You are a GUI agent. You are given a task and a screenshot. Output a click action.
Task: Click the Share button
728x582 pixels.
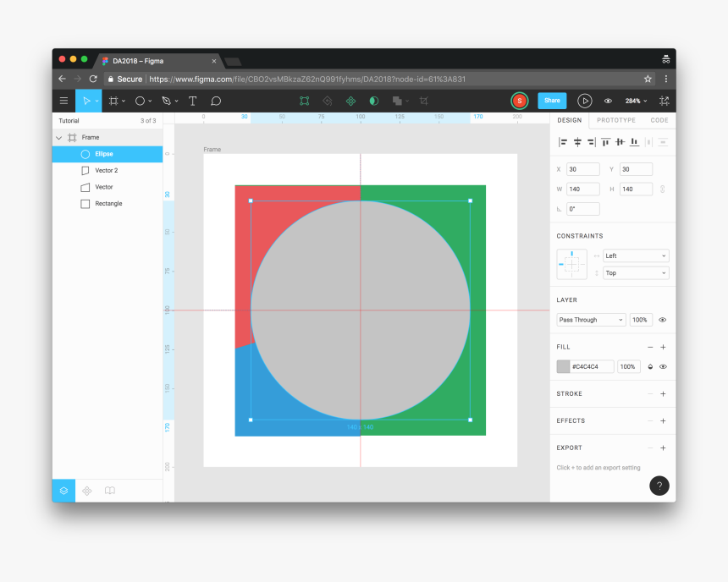pos(552,101)
